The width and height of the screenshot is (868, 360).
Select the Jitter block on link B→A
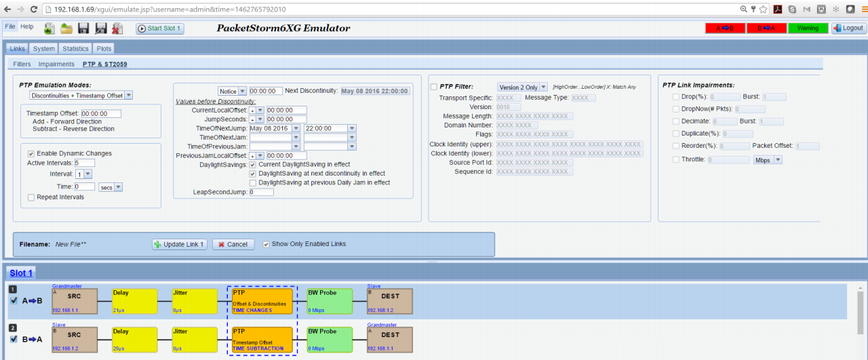point(195,340)
